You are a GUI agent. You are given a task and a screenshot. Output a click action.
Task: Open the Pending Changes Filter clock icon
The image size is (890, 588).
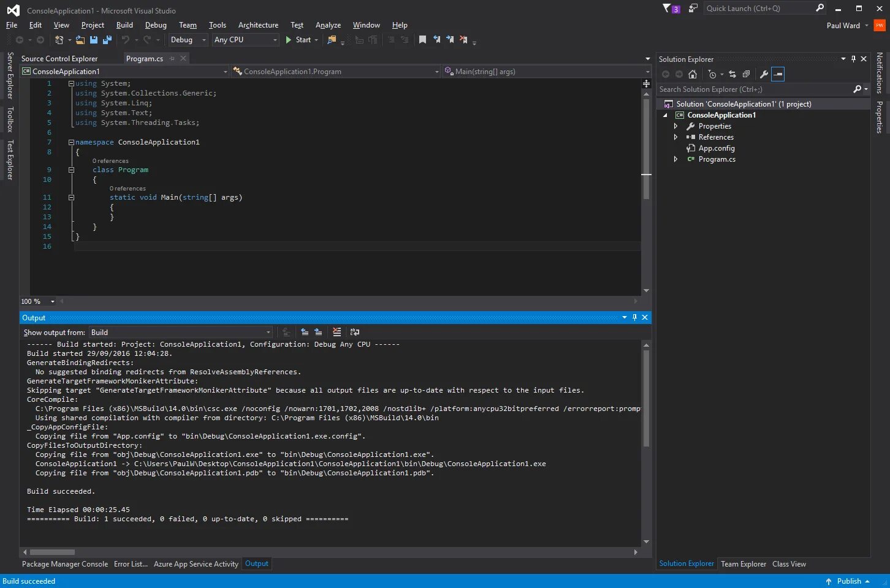click(712, 74)
